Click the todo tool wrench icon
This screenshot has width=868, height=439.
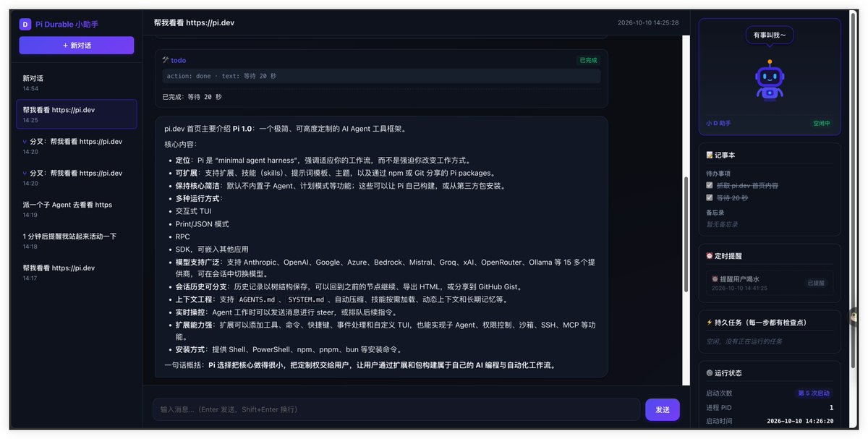tap(166, 60)
